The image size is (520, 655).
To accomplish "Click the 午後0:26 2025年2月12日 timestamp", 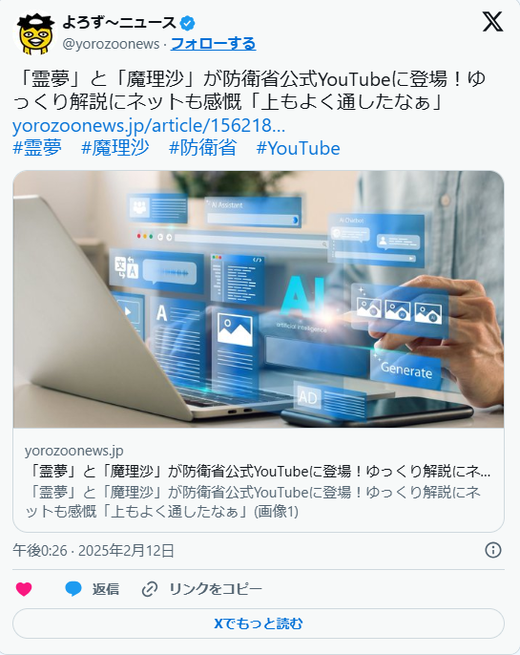I will pos(93,551).
